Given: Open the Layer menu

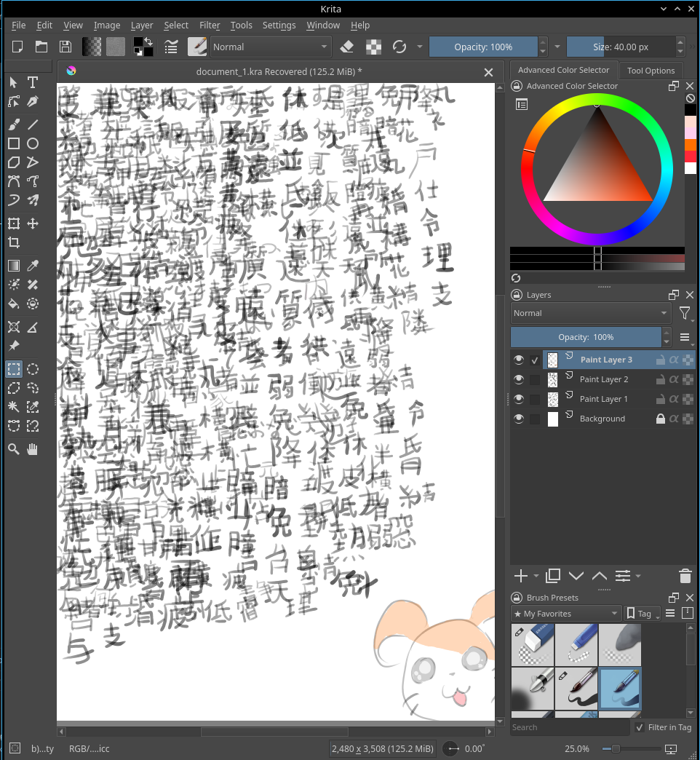Looking at the screenshot, I should click(141, 25).
